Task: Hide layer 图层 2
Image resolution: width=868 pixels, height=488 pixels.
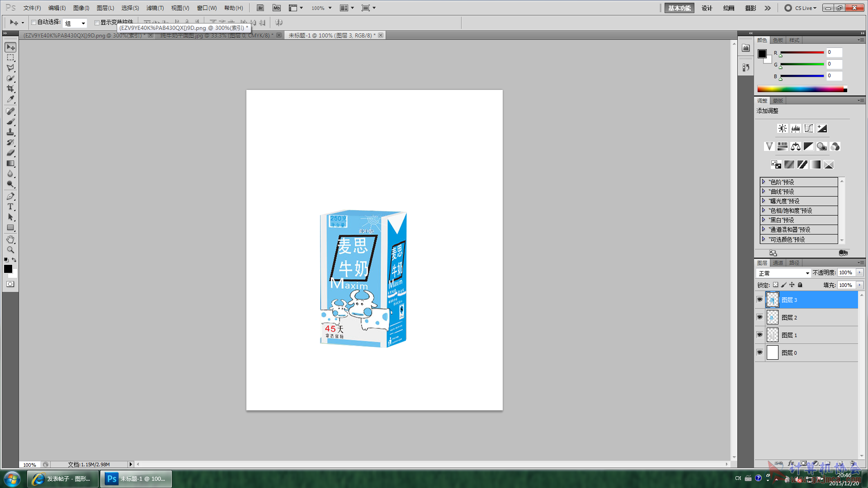Action: pyautogui.click(x=759, y=317)
